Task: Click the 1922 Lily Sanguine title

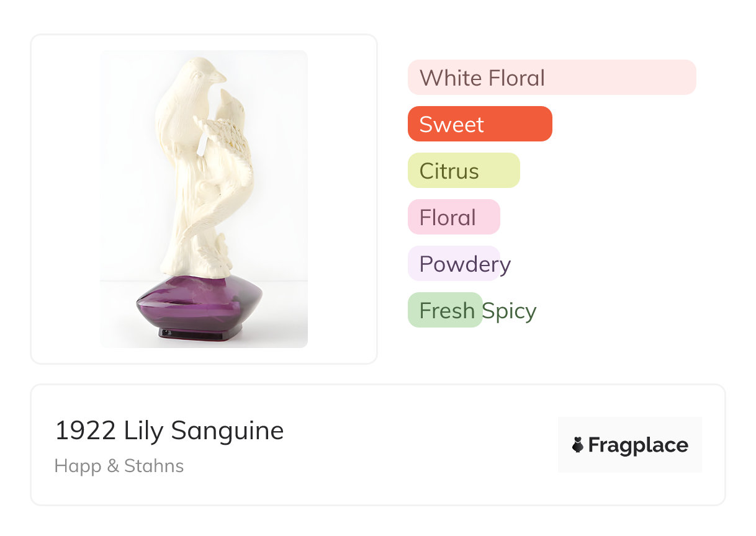Action: pyautogui.click(x=169, y=431)
